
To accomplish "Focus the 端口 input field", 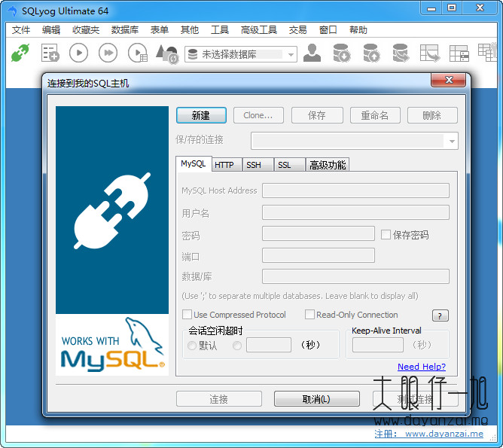I will click(x=319, y=255).
